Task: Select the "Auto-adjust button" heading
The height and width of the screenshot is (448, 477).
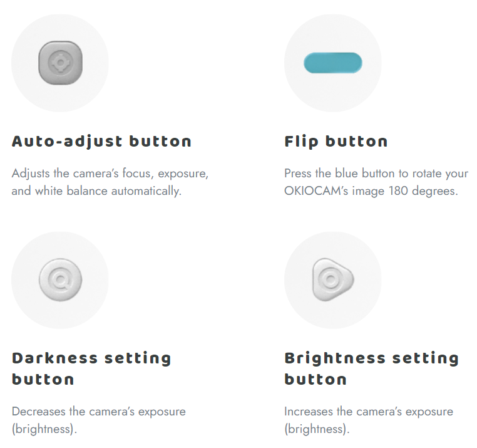Action: 101,142
